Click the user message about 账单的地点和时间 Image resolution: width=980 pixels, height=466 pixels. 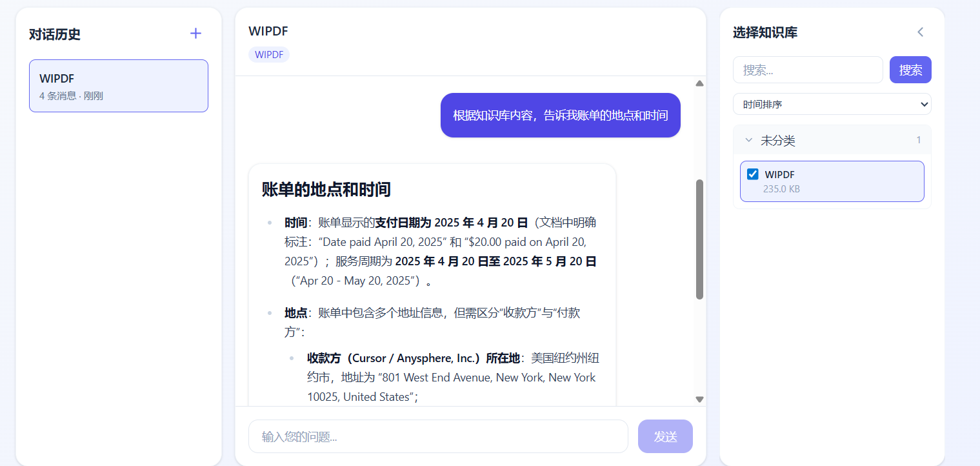[x=561, y=116]
